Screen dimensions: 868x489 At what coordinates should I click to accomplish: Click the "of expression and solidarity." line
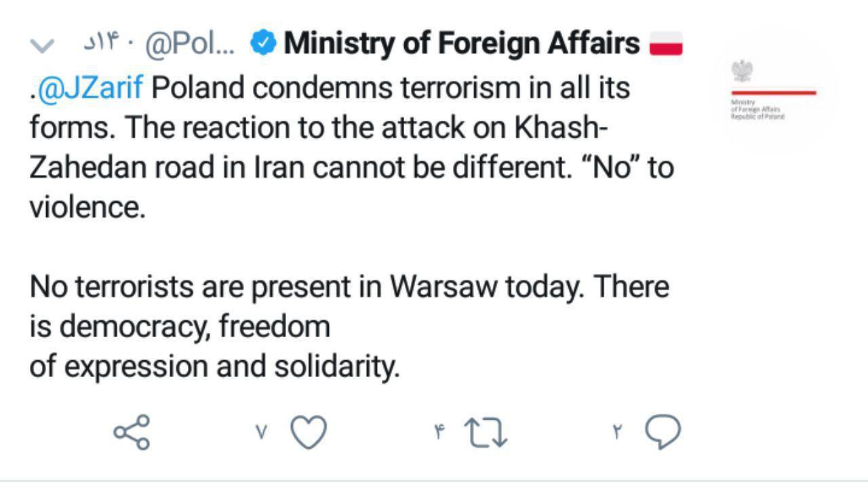point(214,366)
